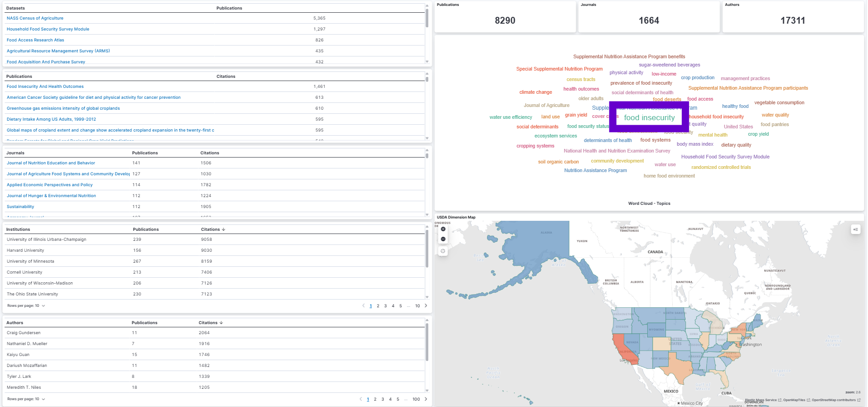The image size is (868, 407).
Task: Select page 3 in Authors pagination
Action: [382, 399]
